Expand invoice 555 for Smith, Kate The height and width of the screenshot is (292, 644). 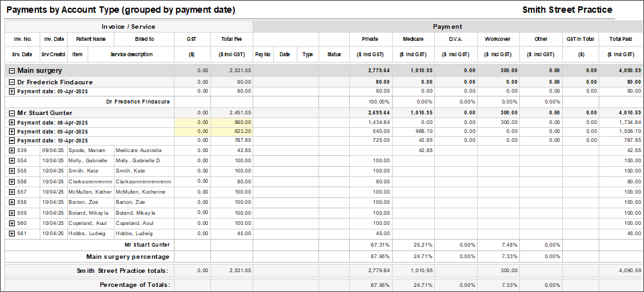[12, 171]
